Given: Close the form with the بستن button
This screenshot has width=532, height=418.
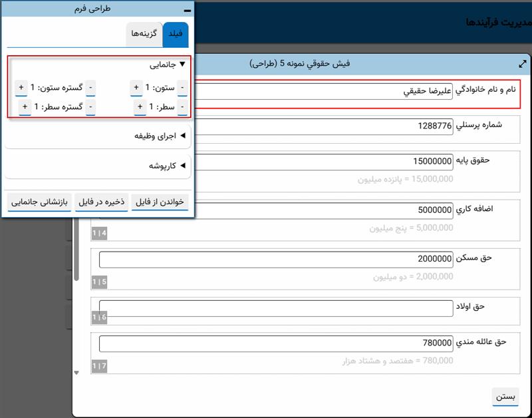Looking at the screenshot, I should pos(506,397).
